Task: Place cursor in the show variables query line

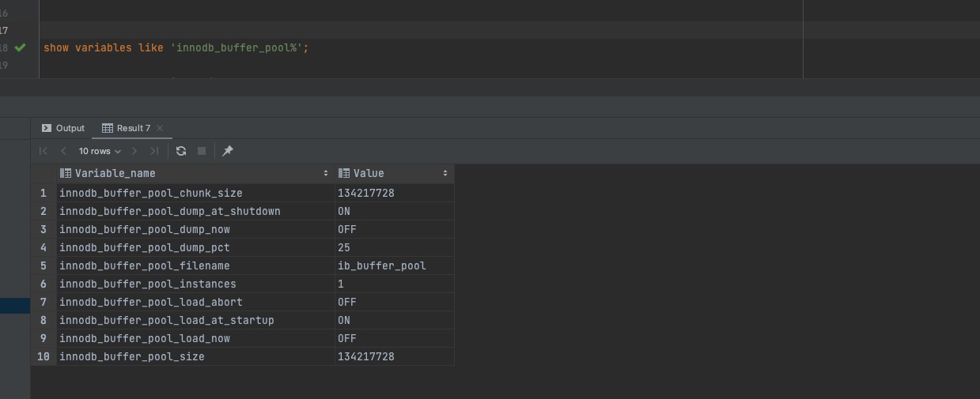Action: pos(176,48)
